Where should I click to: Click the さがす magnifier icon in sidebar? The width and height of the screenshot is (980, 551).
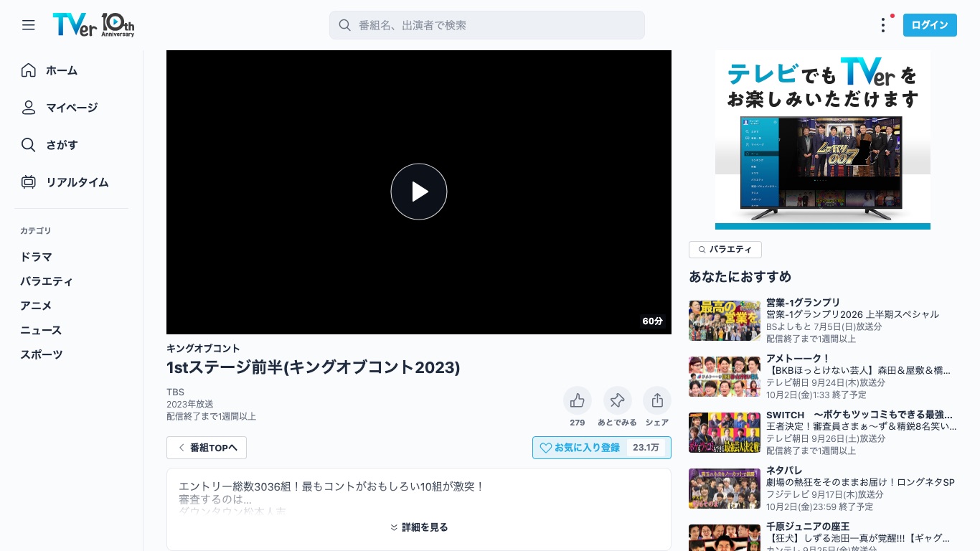click(x=29, y=145)
